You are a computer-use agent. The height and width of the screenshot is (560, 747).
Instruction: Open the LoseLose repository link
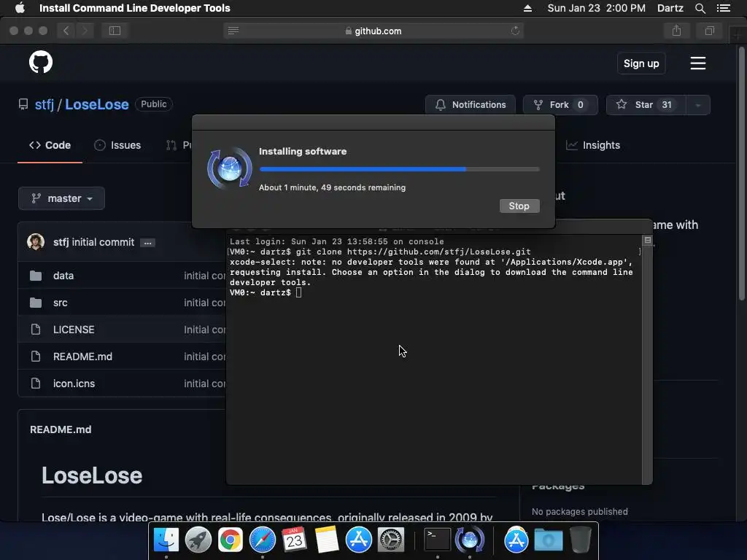(x=97, y=104)
